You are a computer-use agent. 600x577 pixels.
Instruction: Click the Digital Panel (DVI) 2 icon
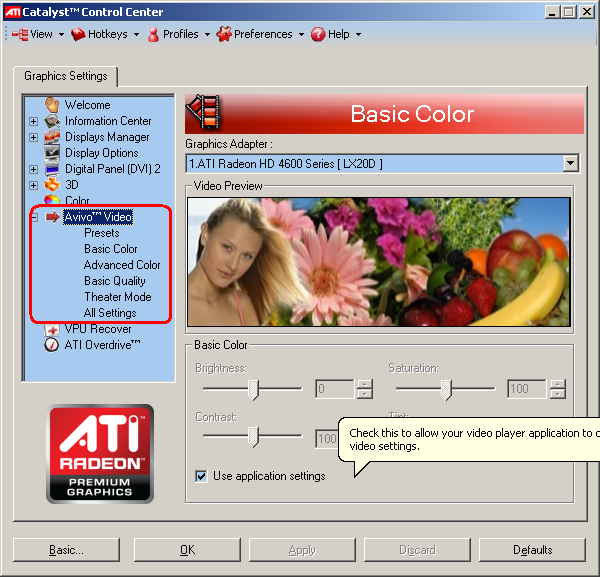(x=52, y=169)
